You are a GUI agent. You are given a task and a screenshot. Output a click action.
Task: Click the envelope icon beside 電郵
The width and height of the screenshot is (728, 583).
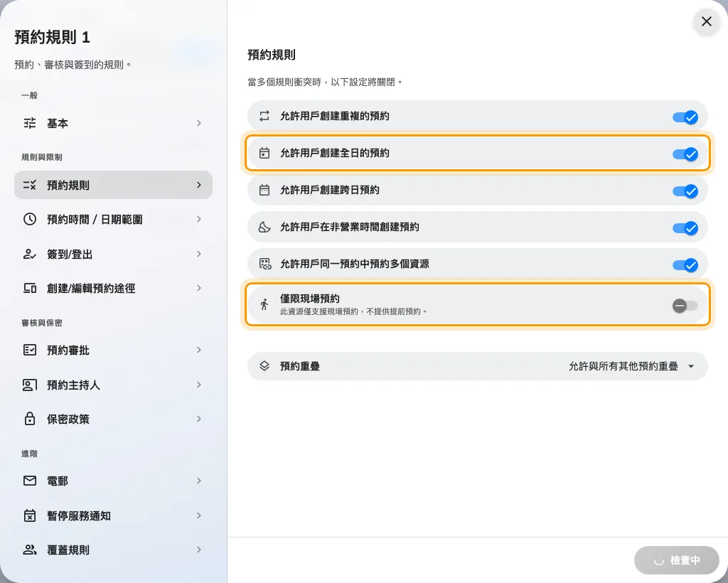pos(30,481)
